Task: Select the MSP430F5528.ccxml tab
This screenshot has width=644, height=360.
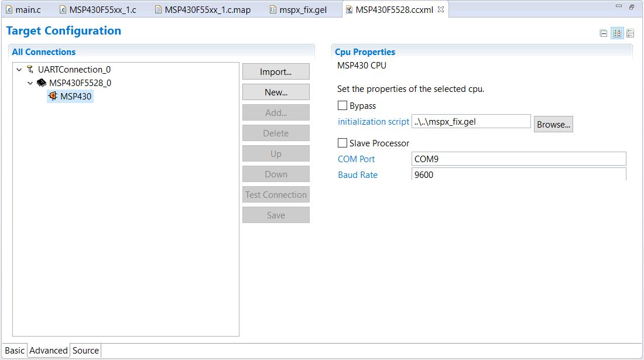Action: point(394,9)
